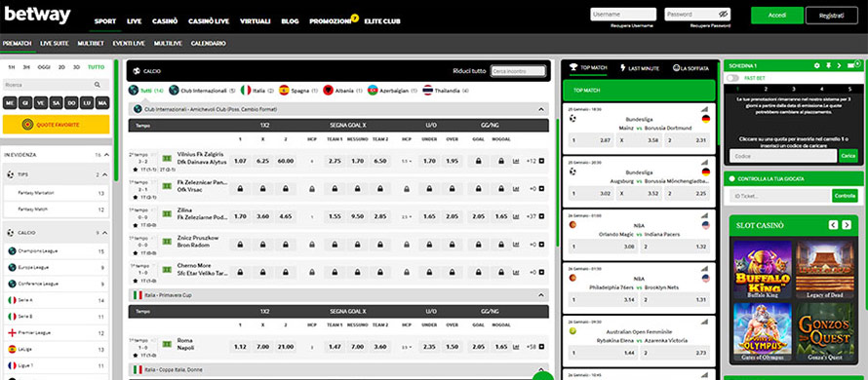868x380 pixels.
Task: Collapse the In Evidenza section
Action: coord(106,155)
